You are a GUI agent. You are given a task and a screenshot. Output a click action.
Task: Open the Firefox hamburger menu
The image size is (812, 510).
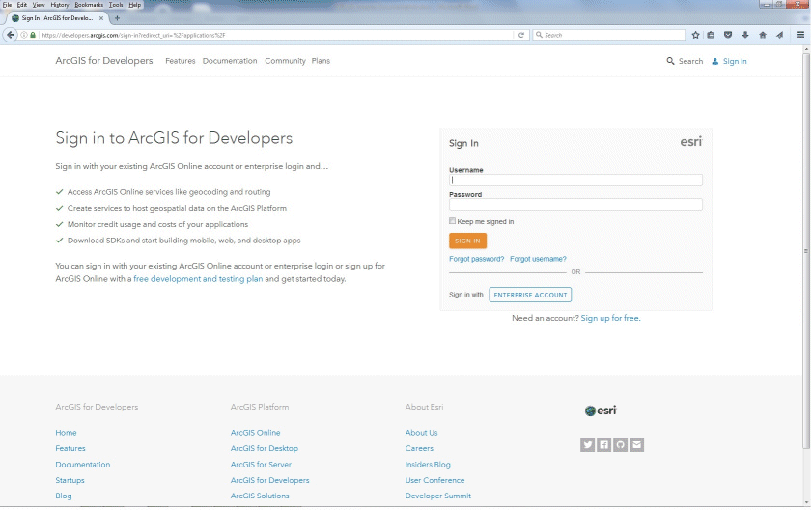pos(800,35)
